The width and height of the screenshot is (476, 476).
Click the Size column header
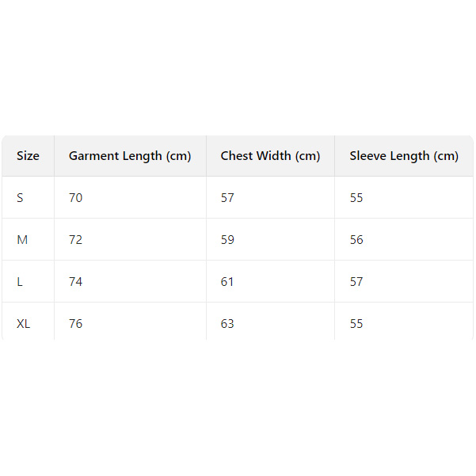point(28,156)
